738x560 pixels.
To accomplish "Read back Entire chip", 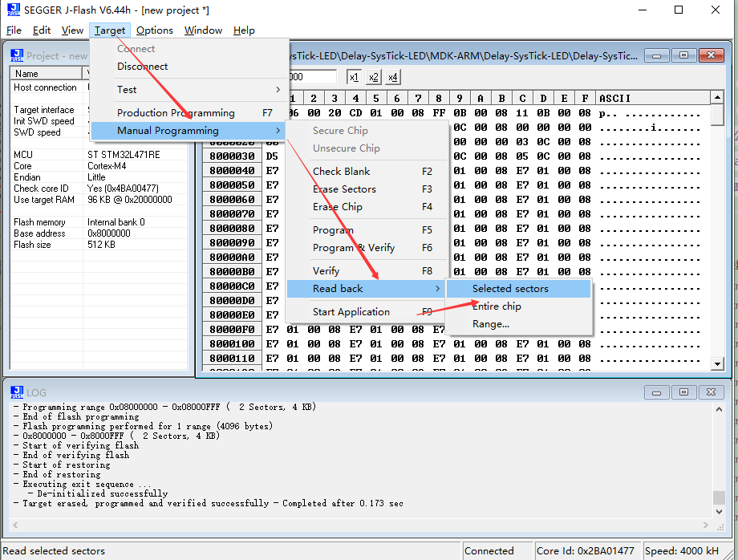I will pos(518,306).
